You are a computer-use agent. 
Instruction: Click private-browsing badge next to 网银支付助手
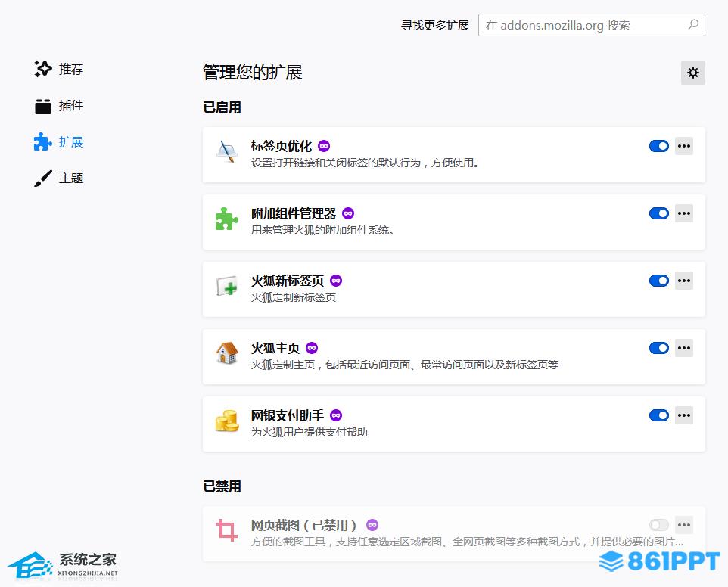coord(336,415)
